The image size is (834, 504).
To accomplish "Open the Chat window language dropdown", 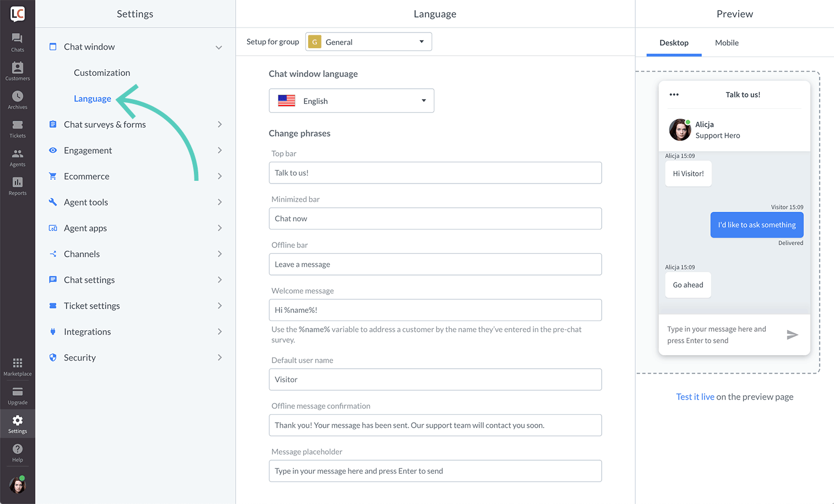I will pos(351,101).
